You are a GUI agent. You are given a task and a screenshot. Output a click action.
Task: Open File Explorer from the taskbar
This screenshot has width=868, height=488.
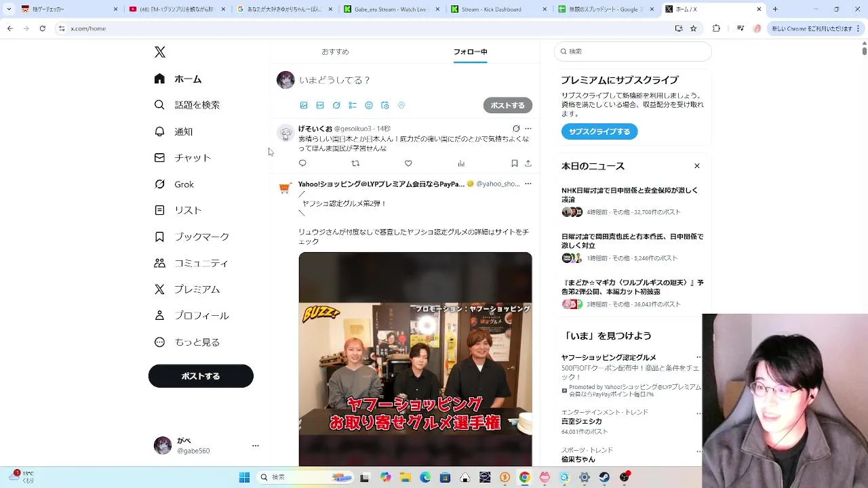pos(405,477)
